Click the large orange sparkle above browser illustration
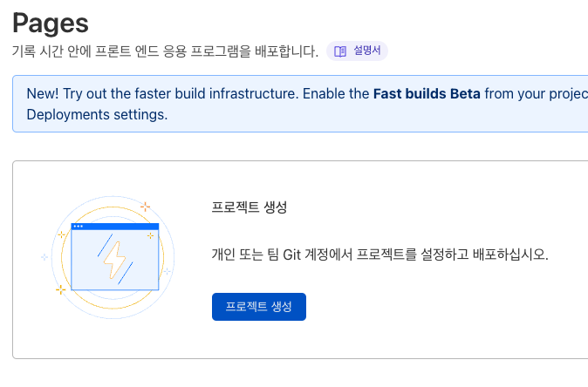Image resolution: width=588 pixels, height=387 pixels. coord(145,207)
